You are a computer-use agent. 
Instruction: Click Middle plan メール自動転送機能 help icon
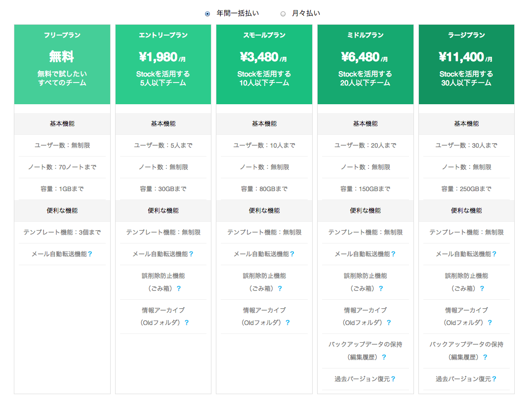pos(393,254)
